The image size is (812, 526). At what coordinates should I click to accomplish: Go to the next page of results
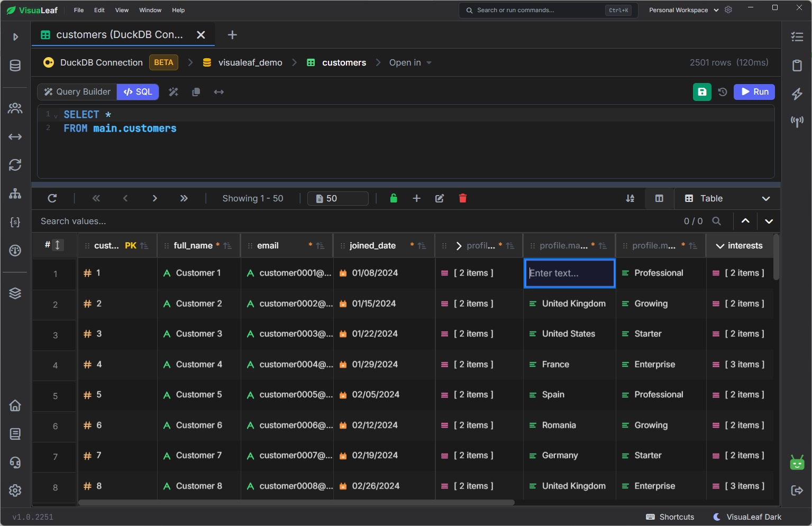click(x=154, y=198)
